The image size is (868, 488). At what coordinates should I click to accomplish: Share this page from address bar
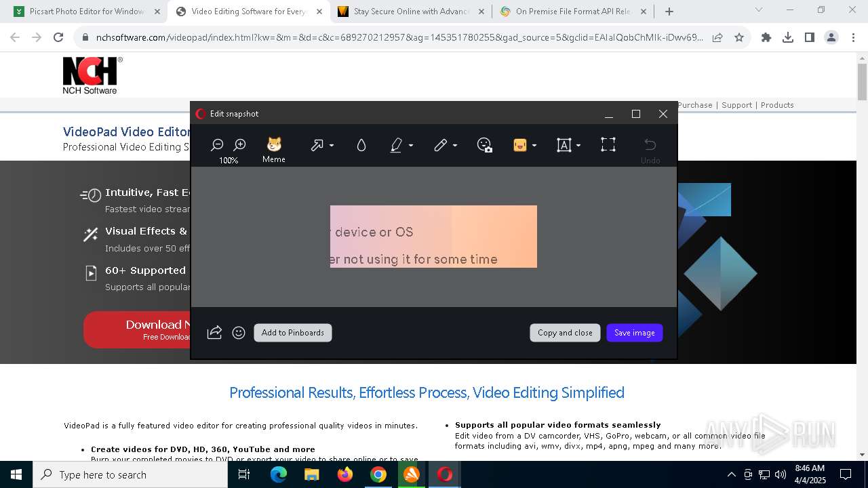click(x=717, y=38)
